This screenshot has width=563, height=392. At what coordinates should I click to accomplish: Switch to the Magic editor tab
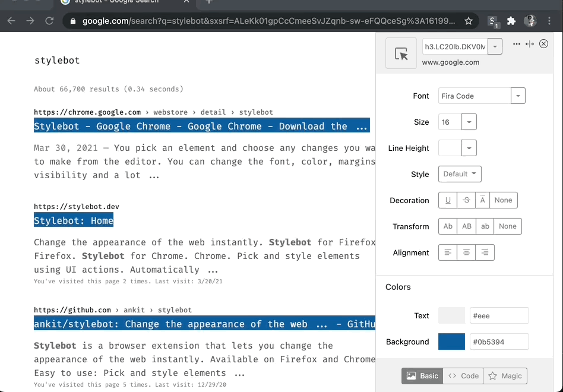pos(505,376)
